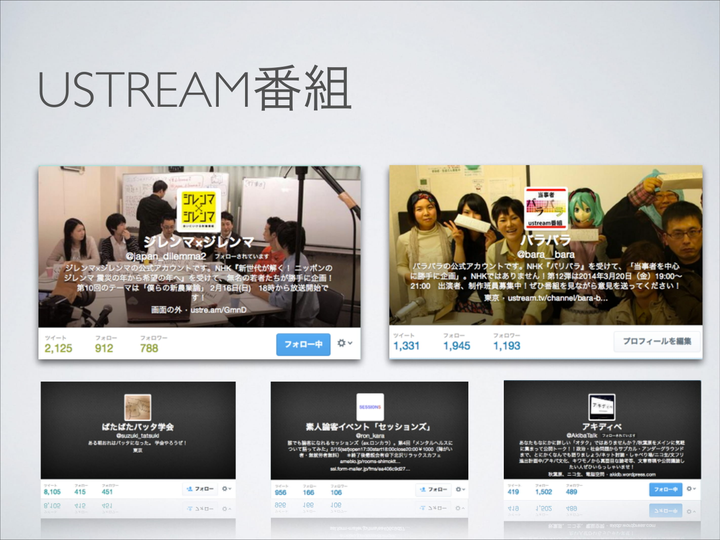
Task: Click the yellow ジレンマ×ジレンマ profile avatar
Action: [199, 209]
